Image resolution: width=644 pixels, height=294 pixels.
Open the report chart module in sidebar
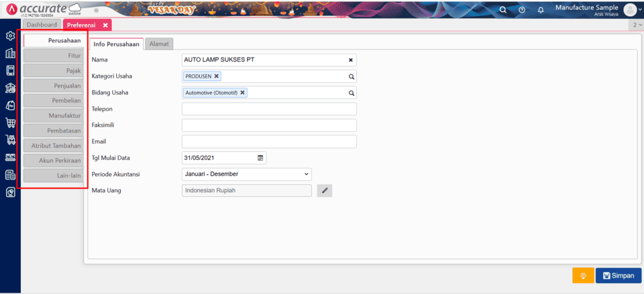[x=10, y=192]
